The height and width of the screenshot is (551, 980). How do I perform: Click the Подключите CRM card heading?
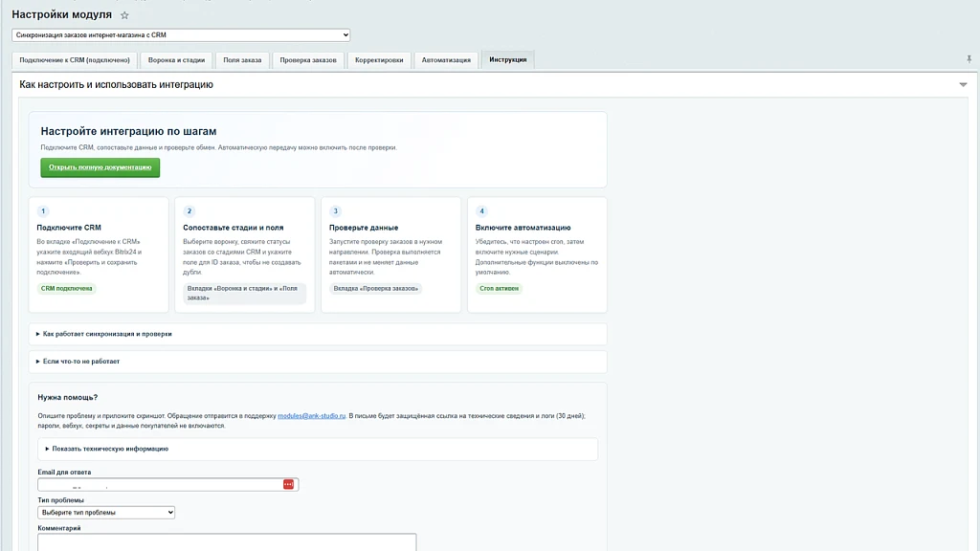pos(69,228)
